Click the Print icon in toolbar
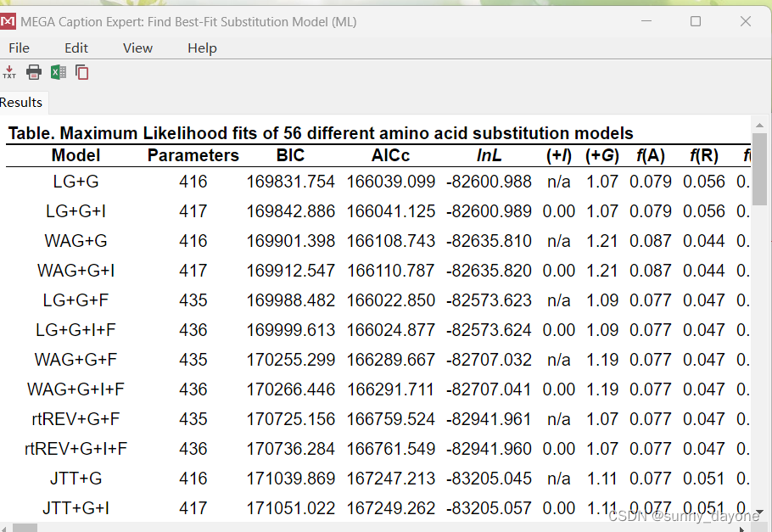The image size is (772, 532). (33, 72)
